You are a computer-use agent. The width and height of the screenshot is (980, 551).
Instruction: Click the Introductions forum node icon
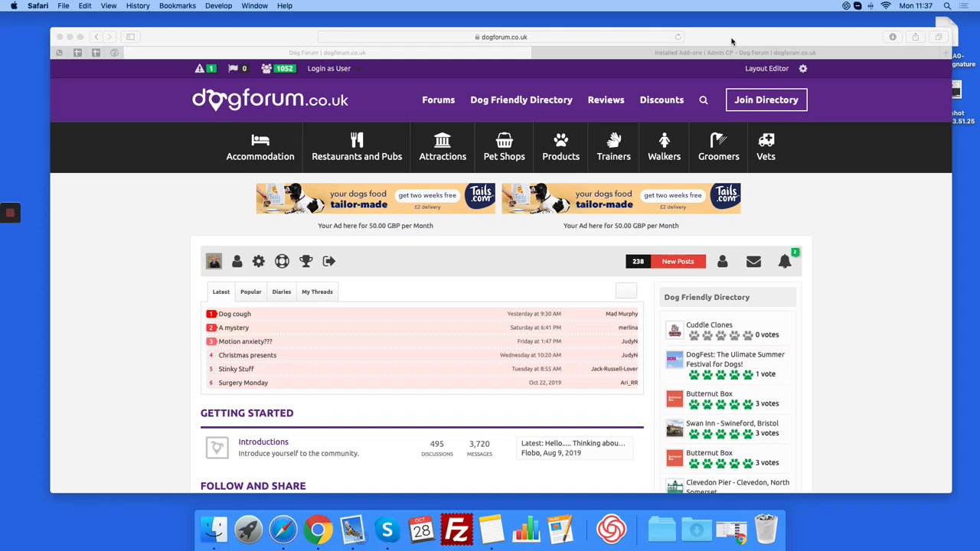tap(217, 448)
